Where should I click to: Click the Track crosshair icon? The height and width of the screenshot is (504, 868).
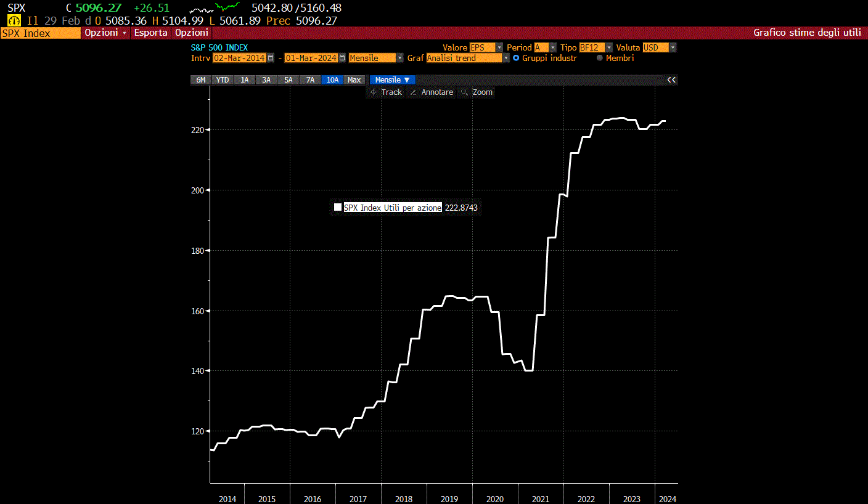[373, 92]
